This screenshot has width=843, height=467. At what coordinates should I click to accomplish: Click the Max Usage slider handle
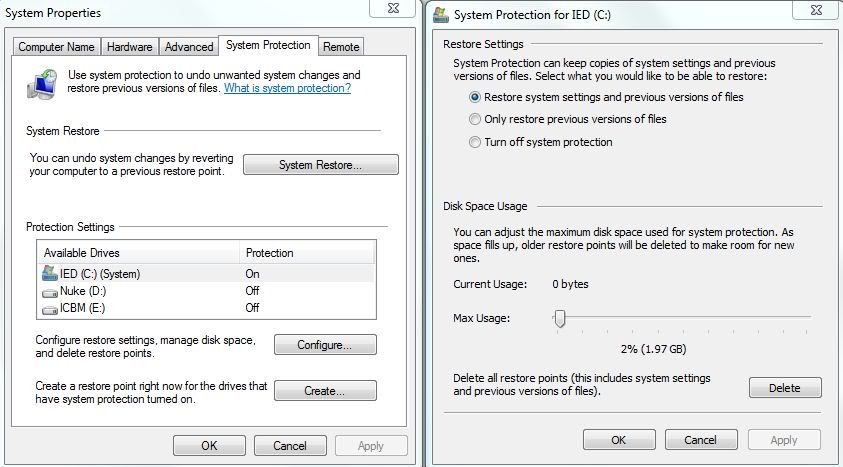(x=560, y=319)
